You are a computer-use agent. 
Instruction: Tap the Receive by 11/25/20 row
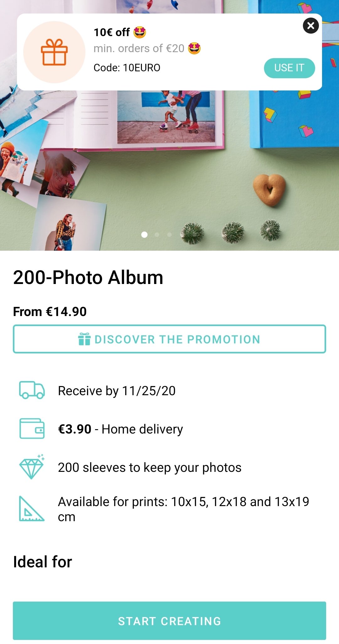(169, 390)
